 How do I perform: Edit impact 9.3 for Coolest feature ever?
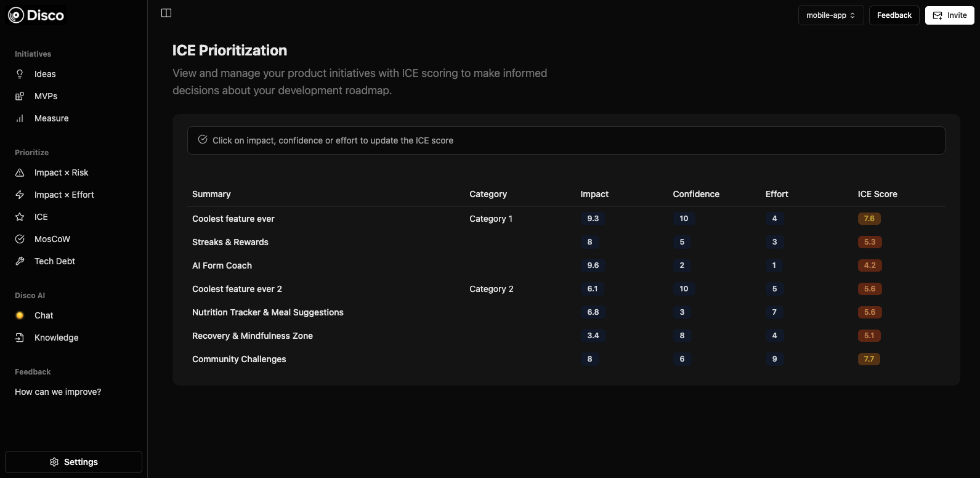(593, 219)
